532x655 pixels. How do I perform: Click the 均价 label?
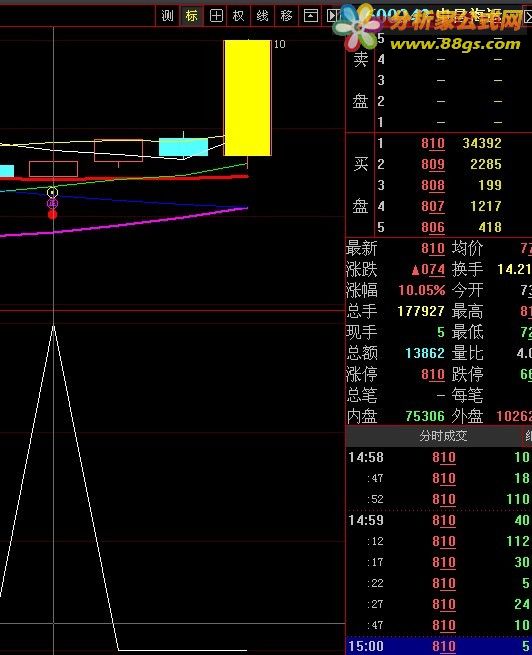468,248
